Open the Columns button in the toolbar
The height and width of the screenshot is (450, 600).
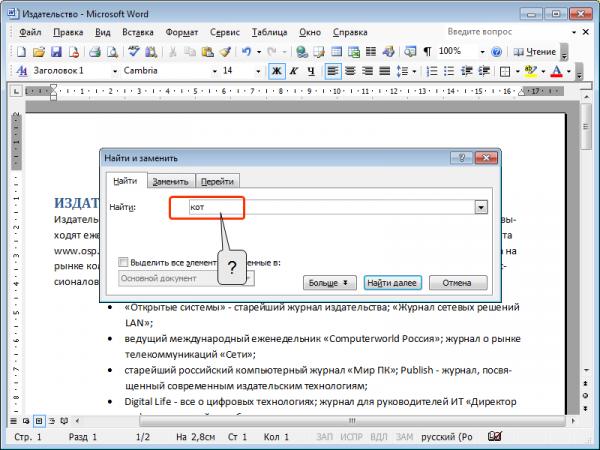click(371, 52)
